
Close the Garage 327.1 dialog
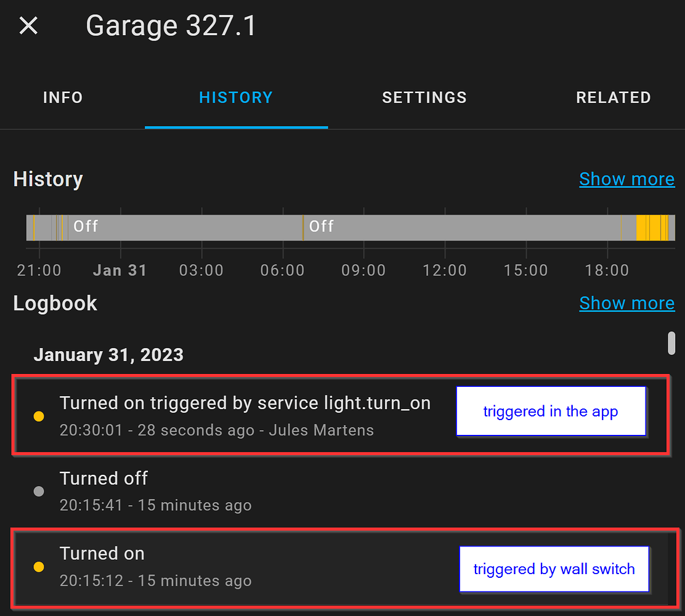28,25
